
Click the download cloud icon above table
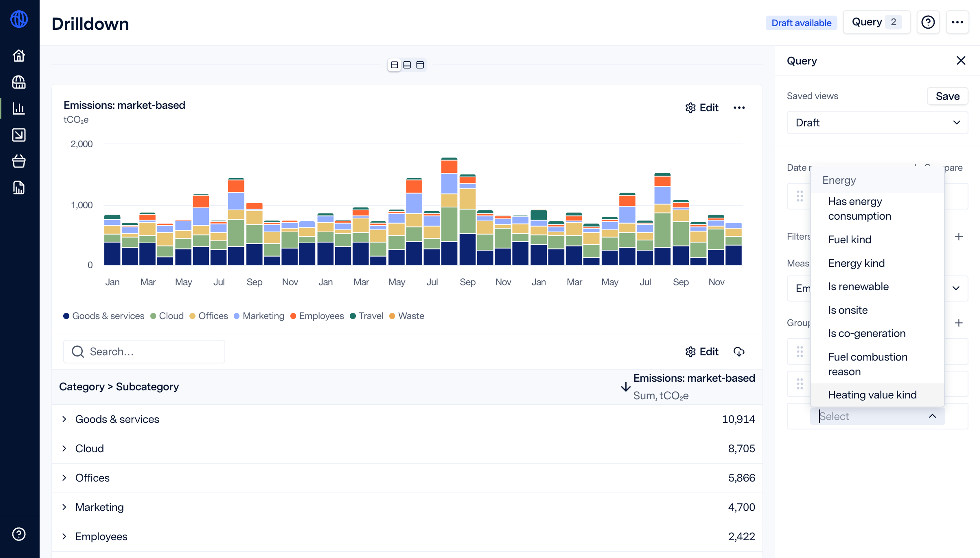(739, 351)
